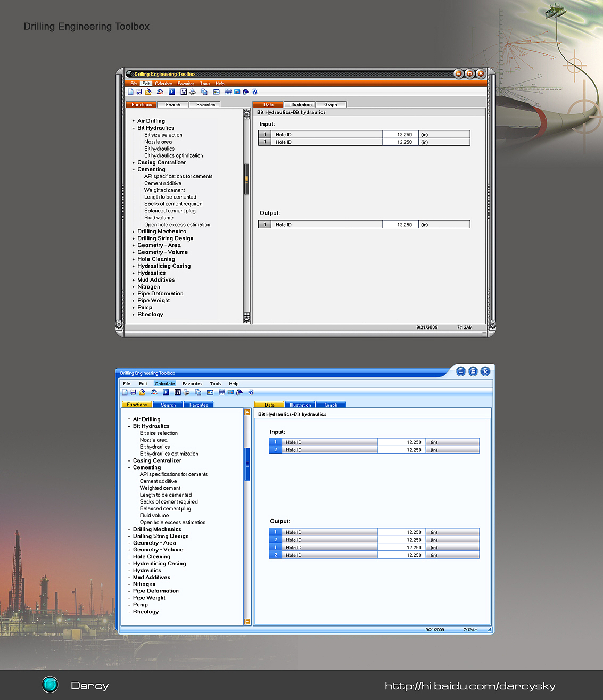Expand Drilling Mechanics in top orange window tree
This screenshot has width=603, height=700.
pos(133,232)
